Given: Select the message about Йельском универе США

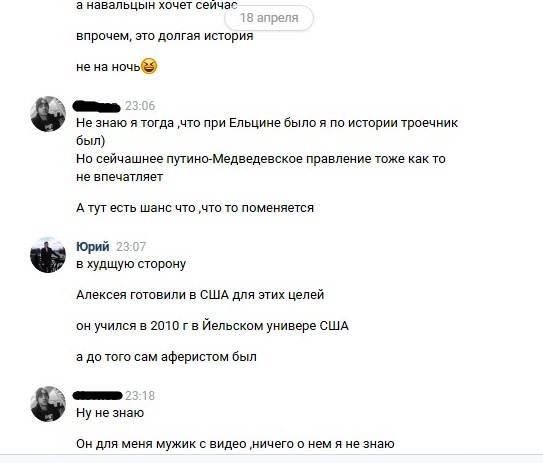Looking at the screenshot, I should click(x=212, y=326).
